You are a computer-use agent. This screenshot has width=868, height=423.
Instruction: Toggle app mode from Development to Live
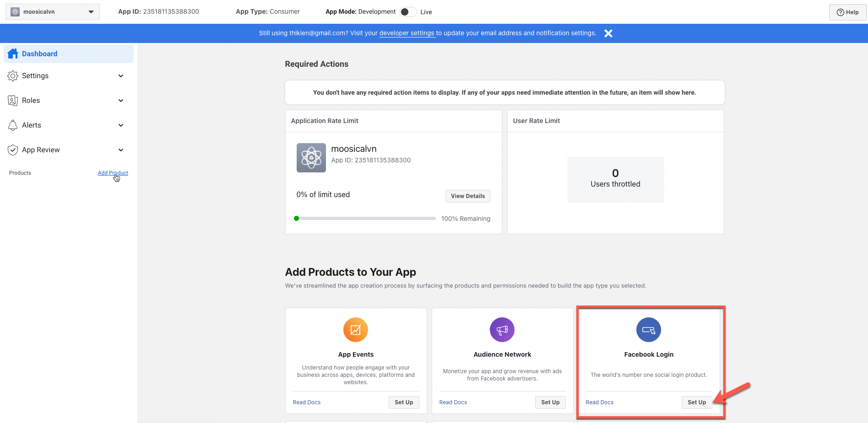[x=408, y=12]
